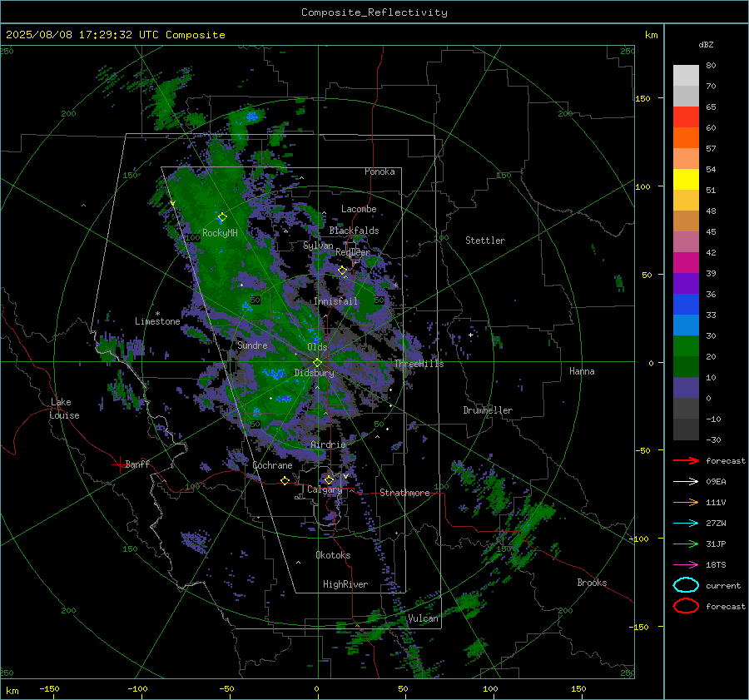
Task: Click the HighRiver town label
Action: 345,584
